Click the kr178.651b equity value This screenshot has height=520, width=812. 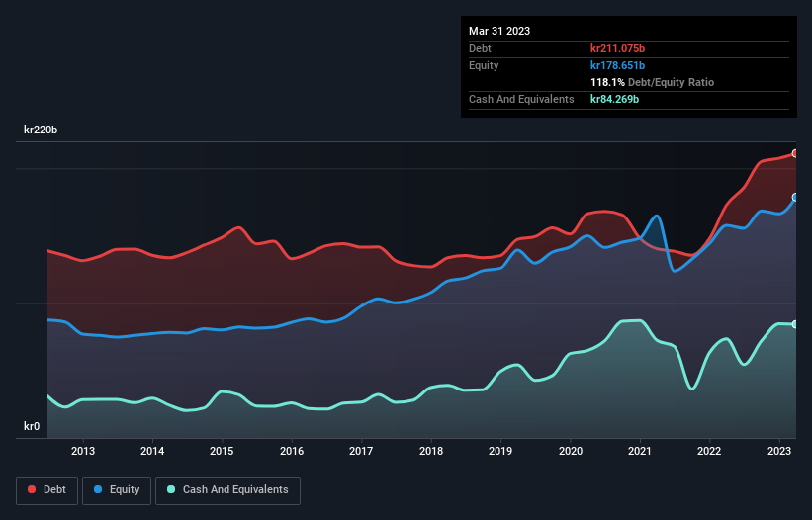tap(617, 65)
